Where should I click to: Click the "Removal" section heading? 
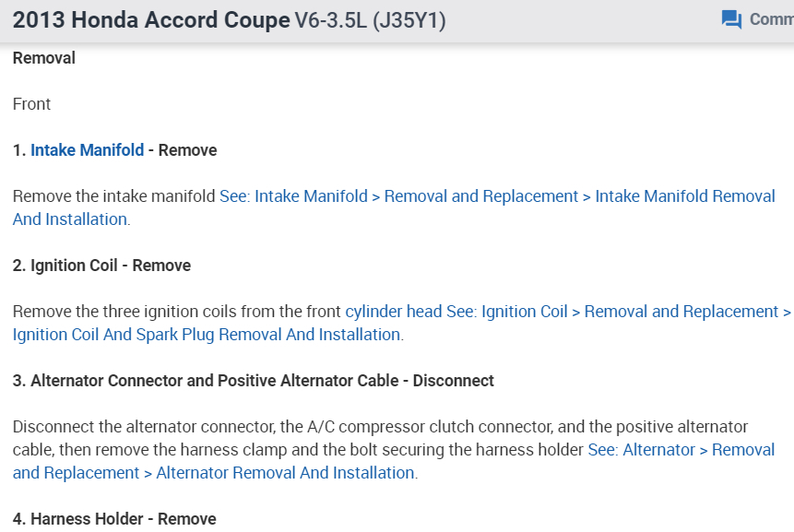44,58
